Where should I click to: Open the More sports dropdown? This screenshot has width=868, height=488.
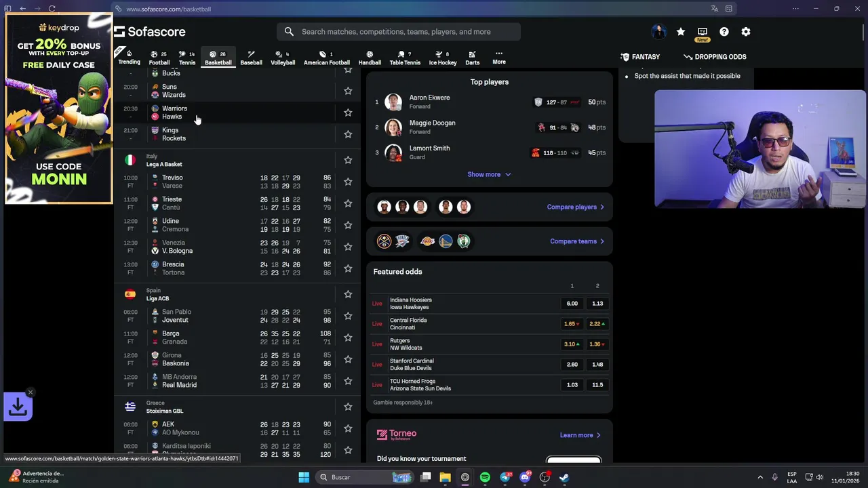(499, 57)
